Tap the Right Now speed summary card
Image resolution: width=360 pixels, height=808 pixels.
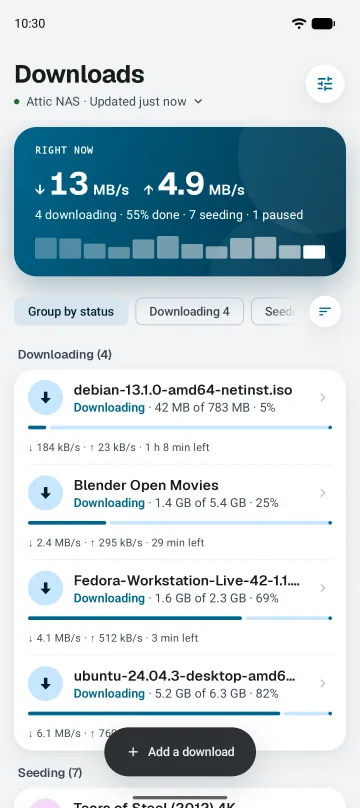tap(180, 201)
